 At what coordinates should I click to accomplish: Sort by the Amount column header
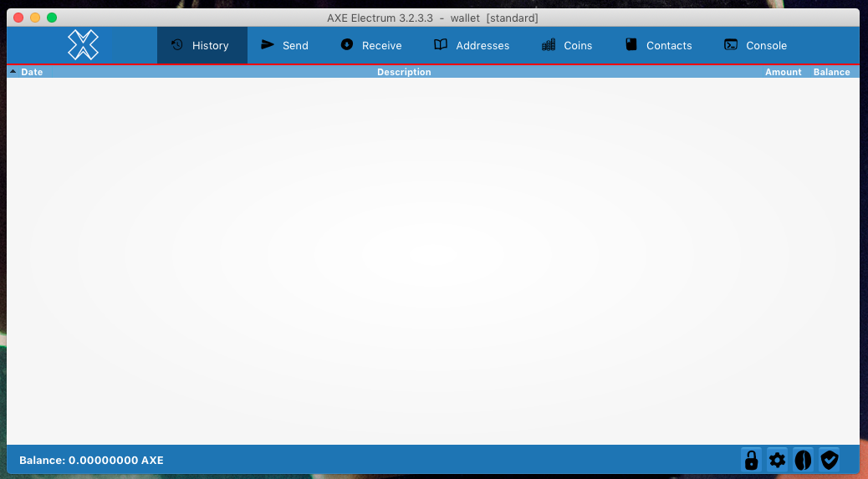(x=783, y=72)
